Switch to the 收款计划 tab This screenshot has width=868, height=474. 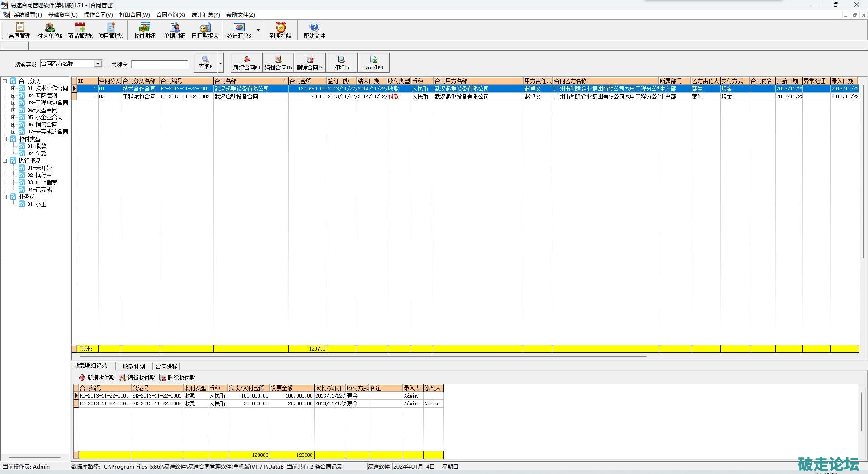pos(134,366)
